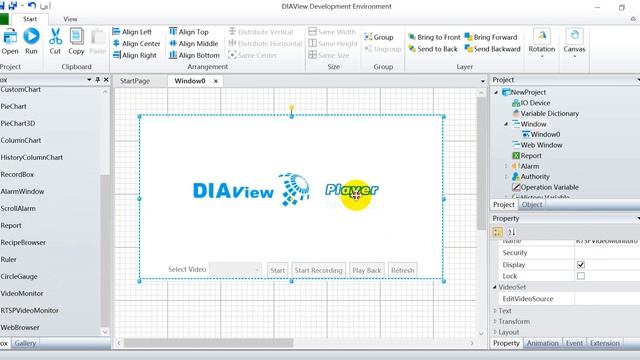The image size is (640, 360).
Task: Select ColumnChart in the toolbox
Action: tap(21, 140)
